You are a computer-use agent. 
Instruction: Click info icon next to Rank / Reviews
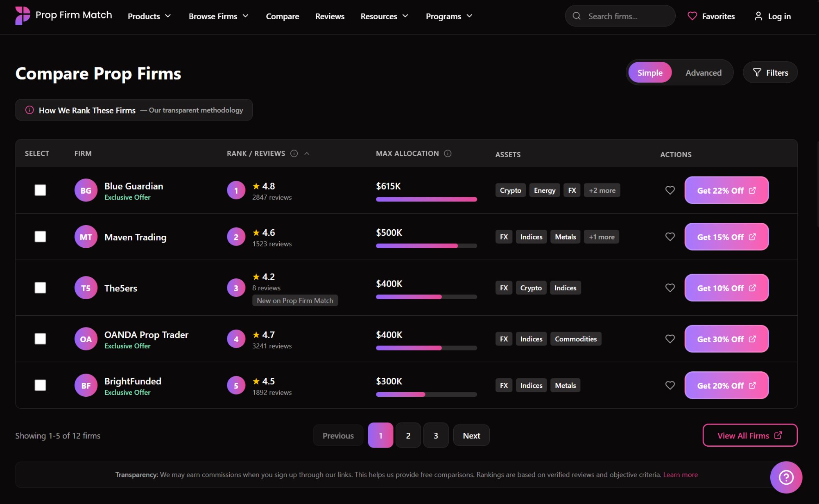click(x=294, y=153)
